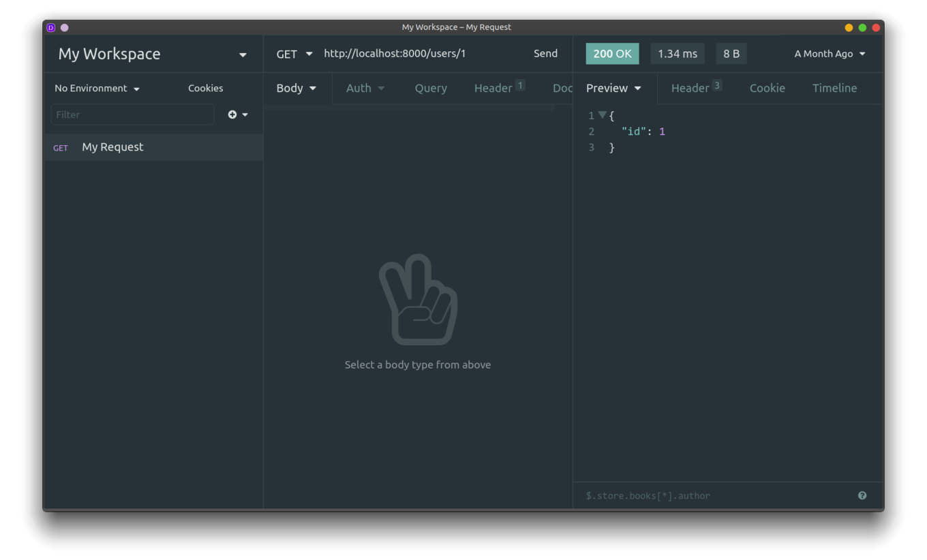The image size is (927, 560).
Task: Open the request Header tab
Action: click(493, 88)
